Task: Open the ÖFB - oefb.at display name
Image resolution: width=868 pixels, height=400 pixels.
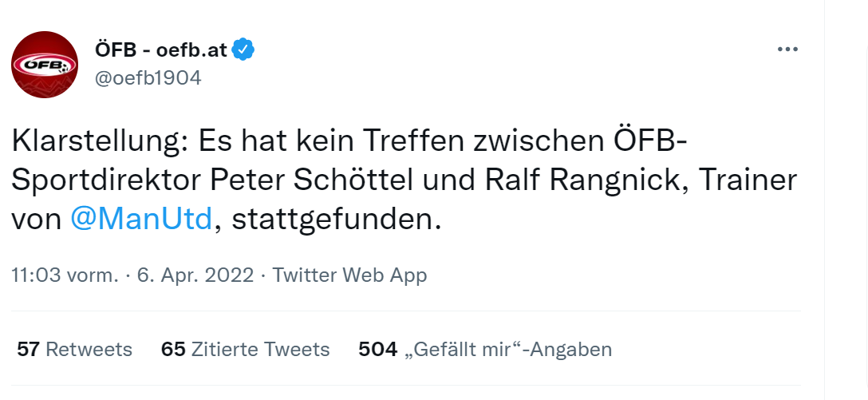Action: [x=161, y=50]
